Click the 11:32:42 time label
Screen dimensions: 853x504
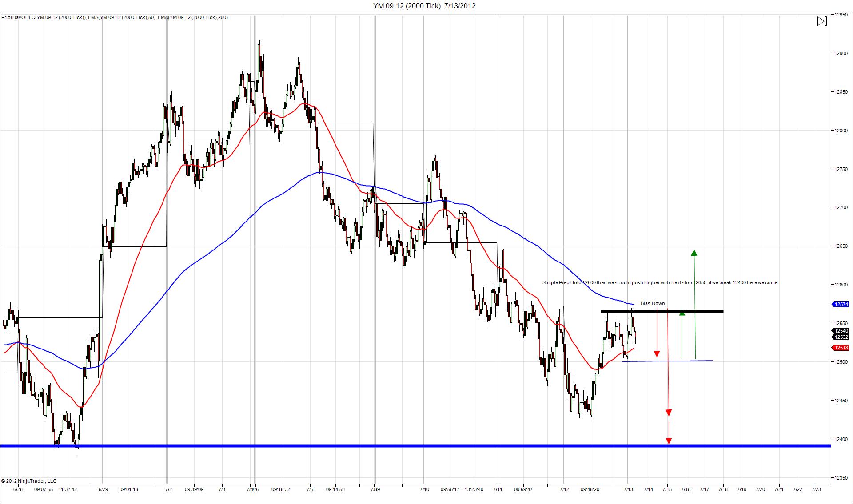67,489
